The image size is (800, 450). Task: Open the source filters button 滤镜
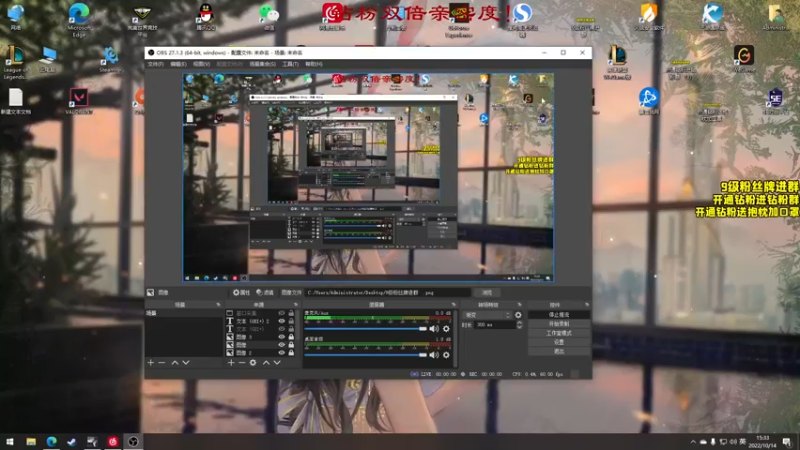[x=265, y=292]
